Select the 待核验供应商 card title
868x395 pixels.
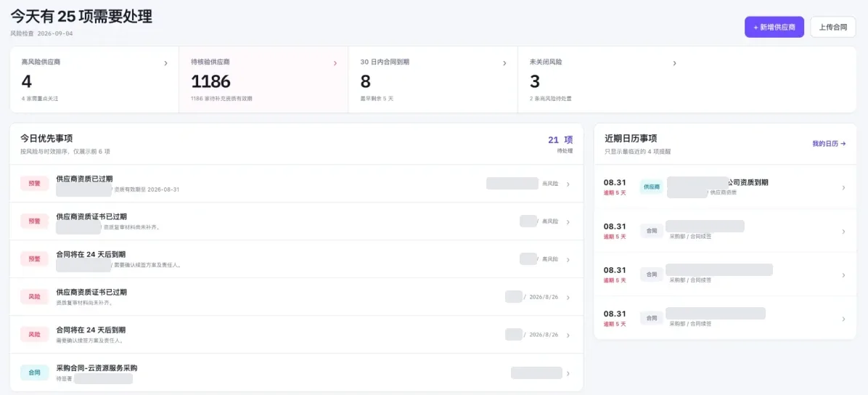click(x=210, y=62)
